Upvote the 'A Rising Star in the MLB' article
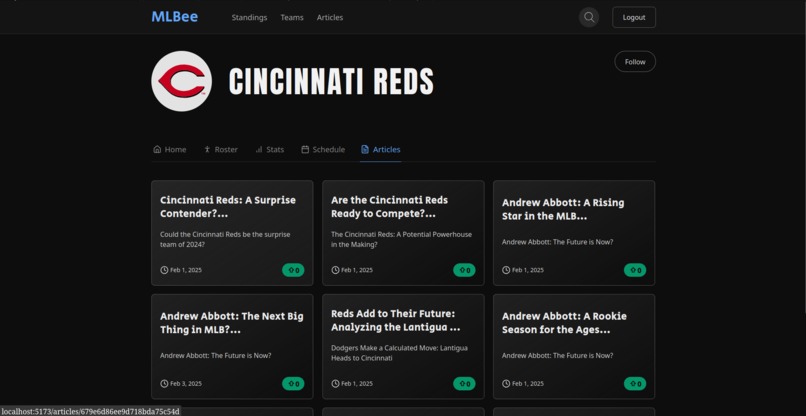Viewport: 806px width, 416px height. (635, 270)
